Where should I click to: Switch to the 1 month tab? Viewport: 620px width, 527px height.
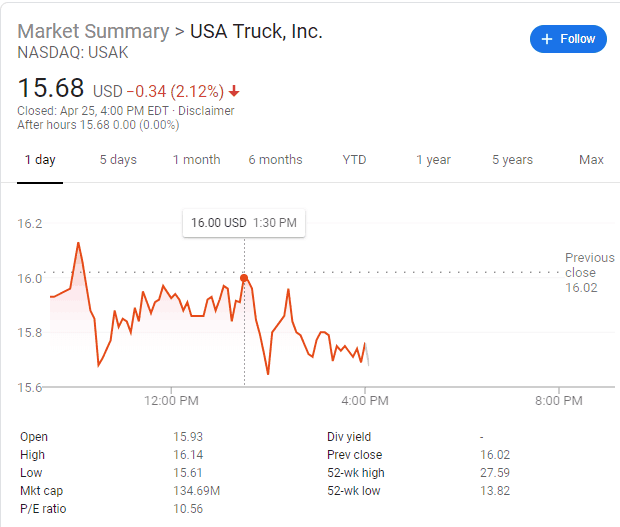pos(196,160)
